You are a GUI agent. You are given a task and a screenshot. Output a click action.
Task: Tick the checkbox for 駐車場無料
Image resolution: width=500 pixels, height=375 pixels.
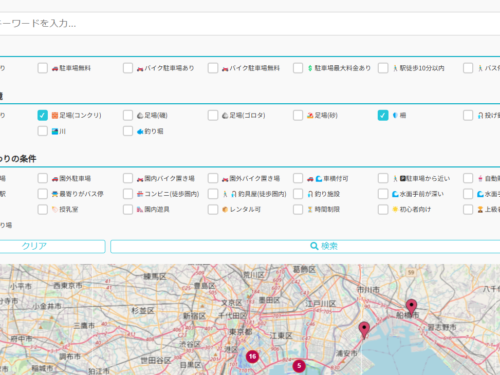pos(43,68)
